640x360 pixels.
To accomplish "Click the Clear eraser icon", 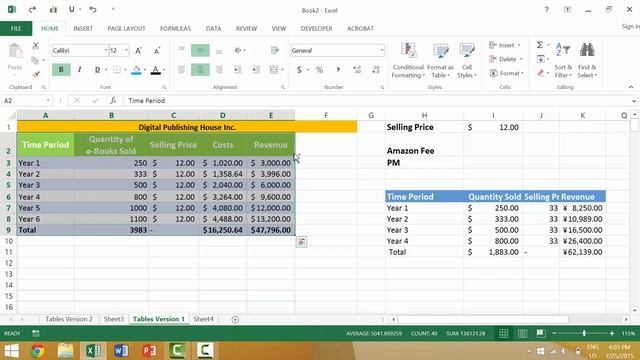I will [540, 73].
